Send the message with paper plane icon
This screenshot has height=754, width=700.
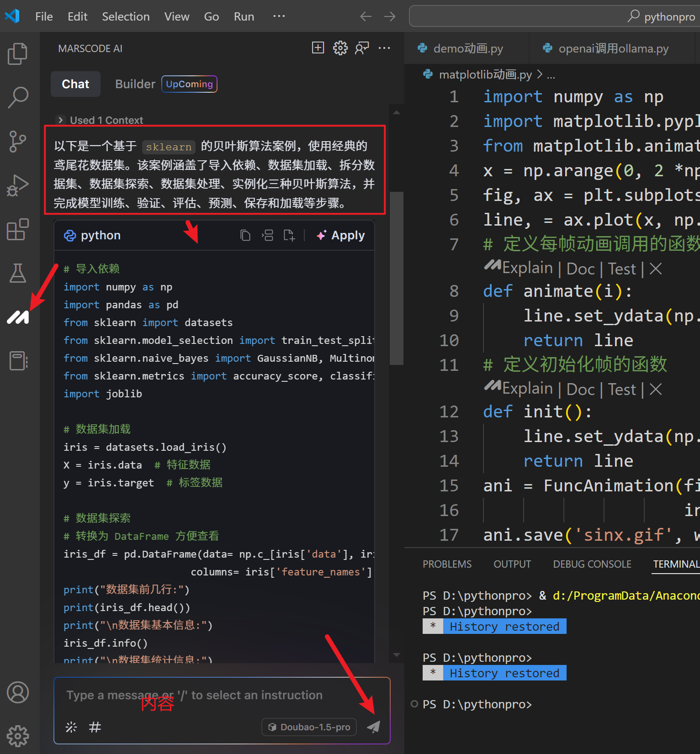(x=374, y=727)
